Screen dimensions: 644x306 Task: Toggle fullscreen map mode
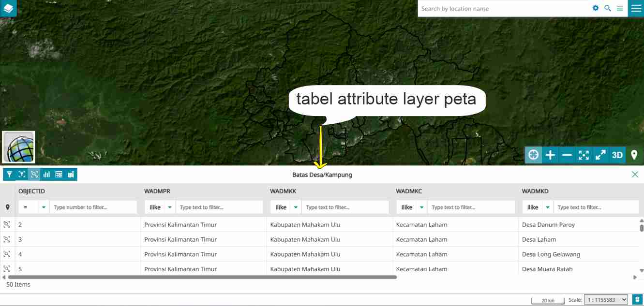click(600, 155)
